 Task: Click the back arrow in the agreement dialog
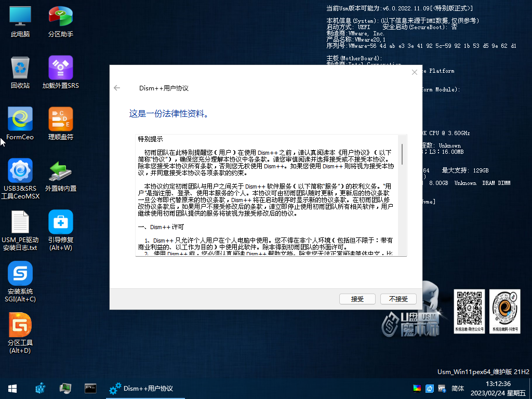[x=117, y=88]
